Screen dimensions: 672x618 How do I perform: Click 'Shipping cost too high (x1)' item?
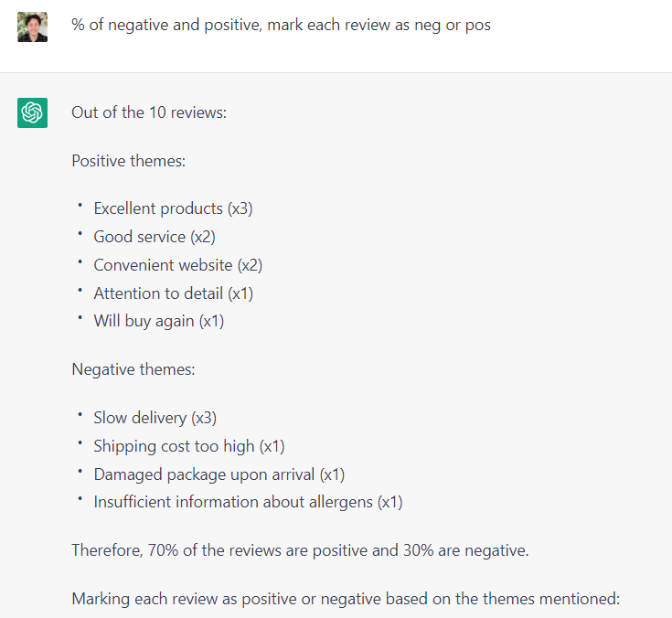tap(189, 446)
